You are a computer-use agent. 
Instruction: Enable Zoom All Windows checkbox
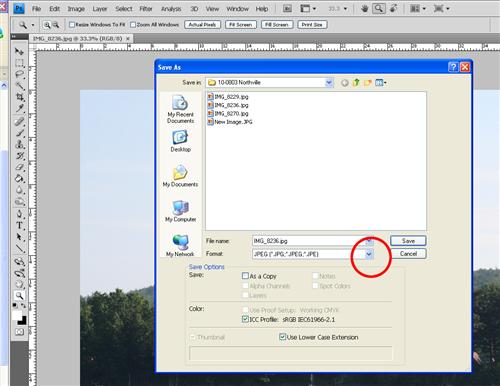[x=133, y=25]
